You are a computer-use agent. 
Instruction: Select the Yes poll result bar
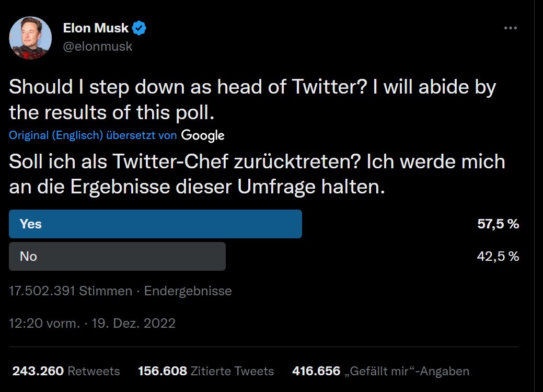[x=155, y=224]
